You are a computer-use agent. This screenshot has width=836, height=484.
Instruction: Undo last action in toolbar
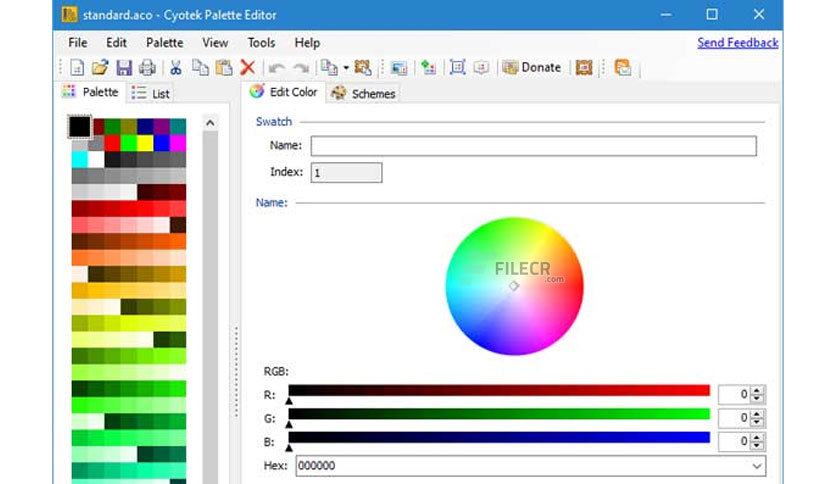(276, 68)
